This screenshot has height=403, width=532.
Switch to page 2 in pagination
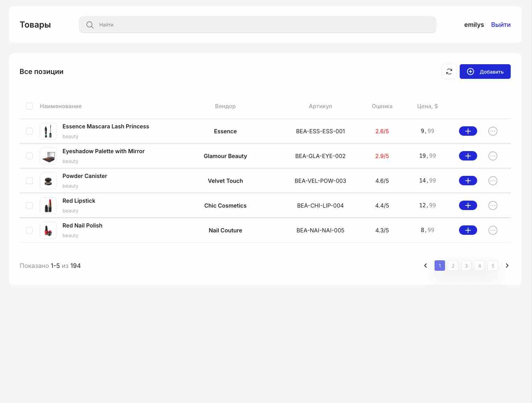tap(453, 266)
